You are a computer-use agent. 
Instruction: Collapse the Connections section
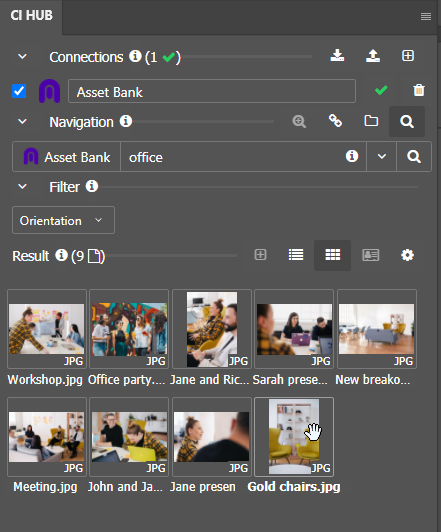(22, 57)
